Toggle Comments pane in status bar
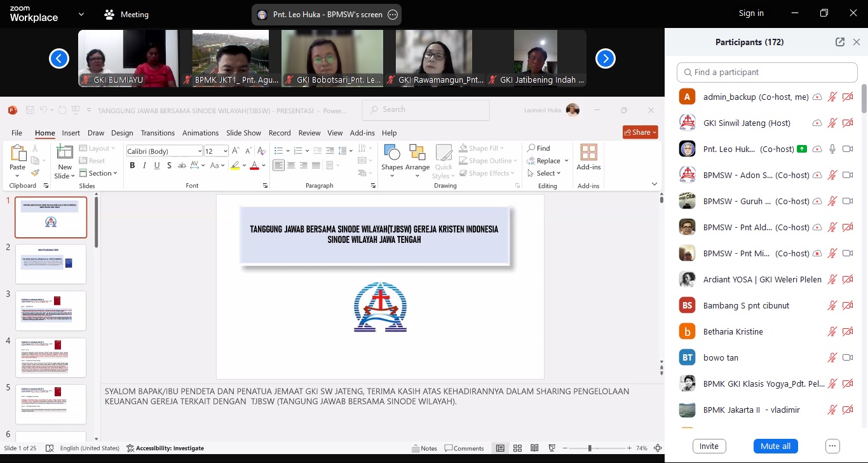Viewport: 868px width, 463px height. (x=465, y=448)
